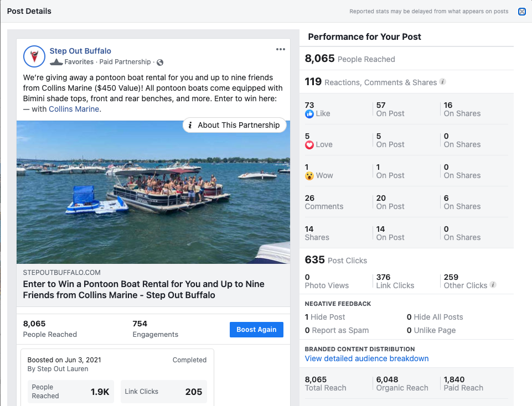The height and width of the screenshot is (406, 532).
Task: Click info icon next to Other Clicks
Action: [x=493, y=285]
